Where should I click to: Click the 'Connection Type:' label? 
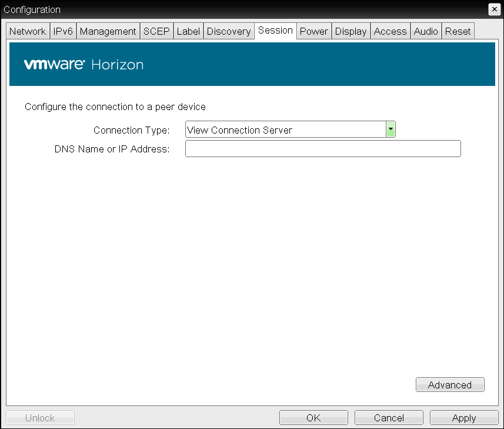pos(132,130)
